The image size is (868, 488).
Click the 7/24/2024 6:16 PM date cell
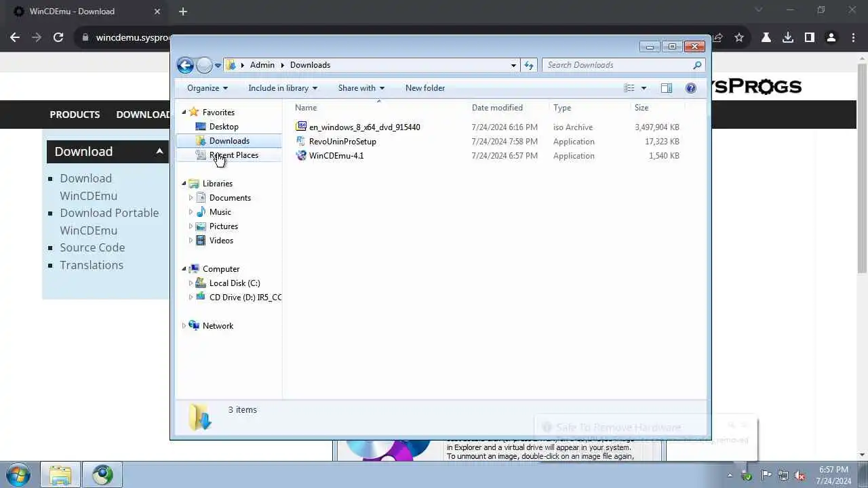505,127
